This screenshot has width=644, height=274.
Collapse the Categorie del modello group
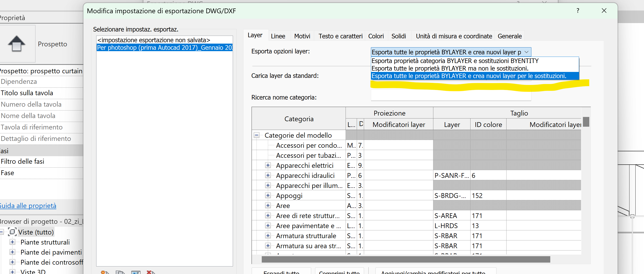(256, 135)
